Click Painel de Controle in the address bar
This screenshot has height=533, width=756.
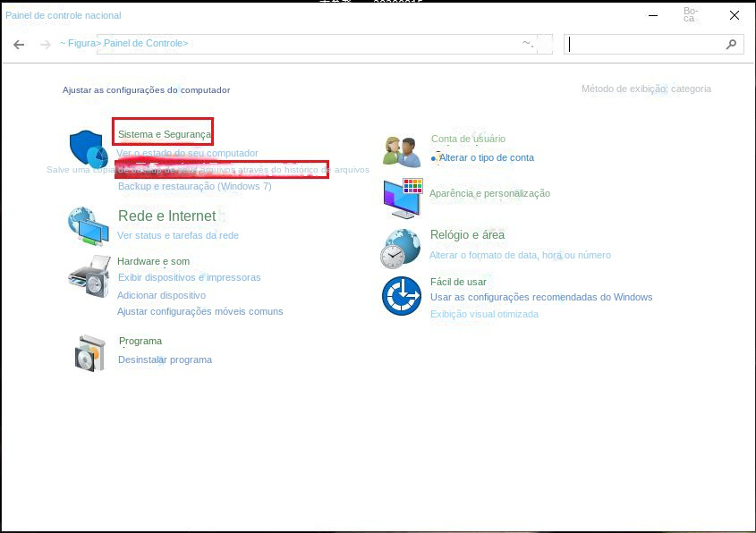(146, 43)
